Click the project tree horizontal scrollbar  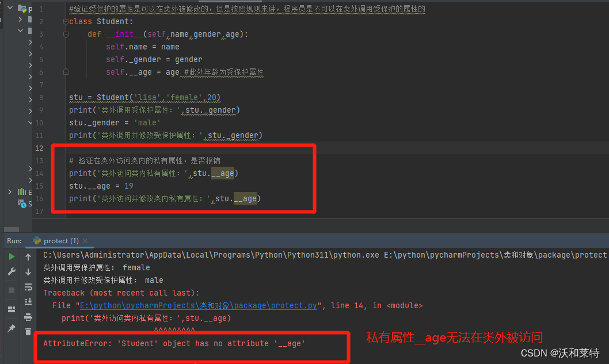point(12,229)
